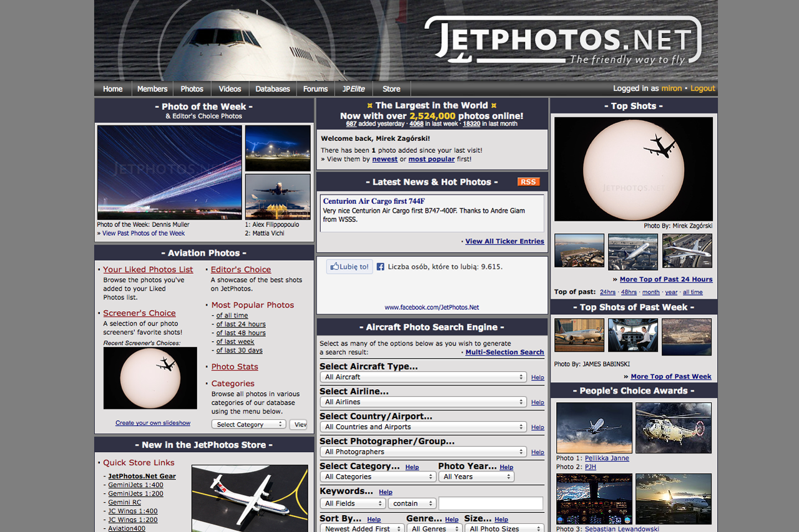Image resolution: width=799 pixels, height=532 pixels.
Task: Open the Home menu item
Action: pos(113,89)
